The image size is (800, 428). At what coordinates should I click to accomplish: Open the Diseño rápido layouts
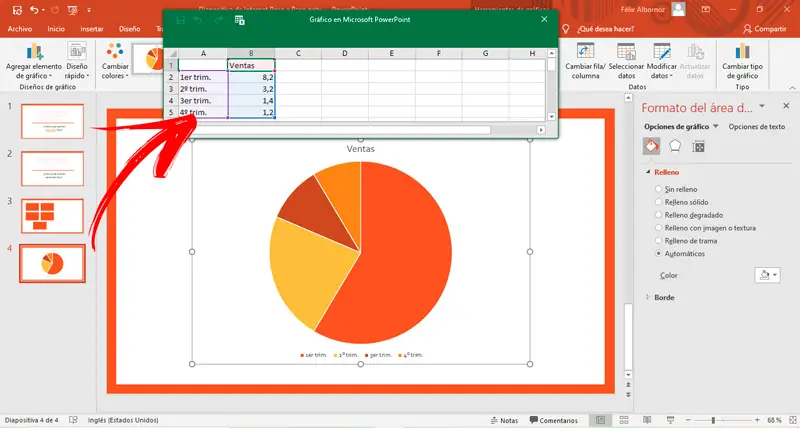[x=77, y=61]
